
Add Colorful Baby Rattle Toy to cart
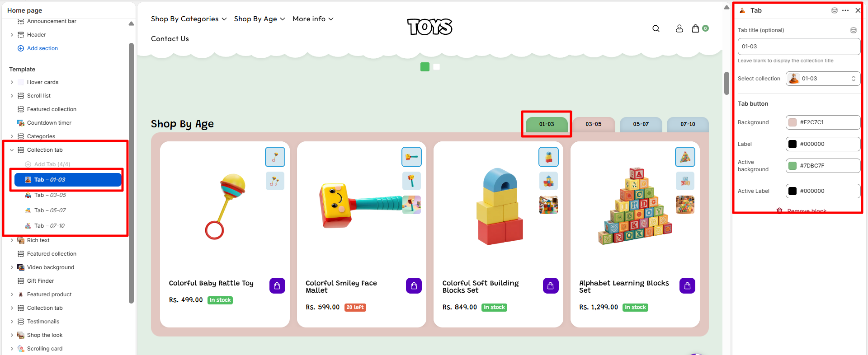pos(277,285)
